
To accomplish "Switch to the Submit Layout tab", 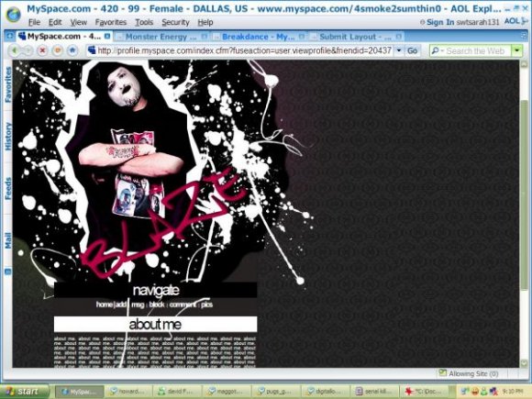I will pos(355,37).
